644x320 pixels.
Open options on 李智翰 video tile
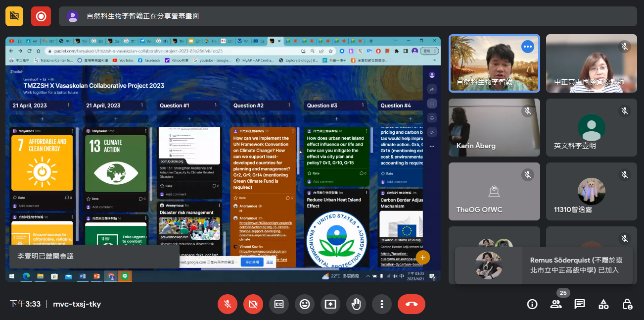[x=528, y=47]
